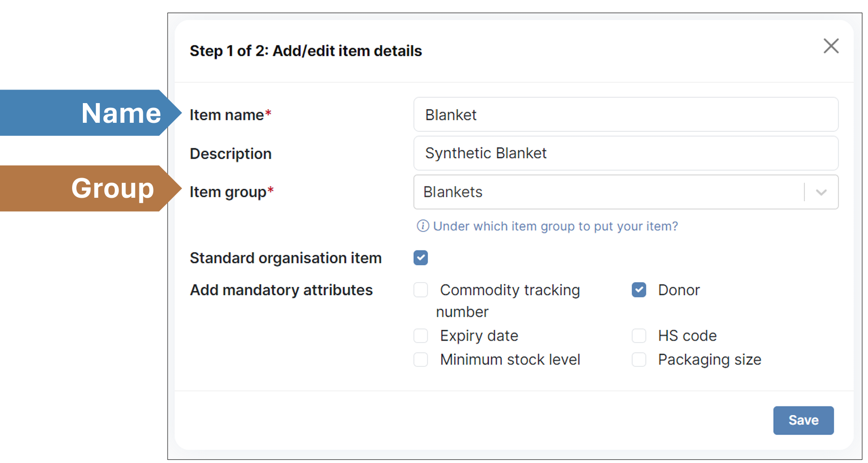This screenshot has width=868, height=463.
Task: Focus the Description field with Synthetic Blanket
Action: pyautogui.click(x=625, y=154)
